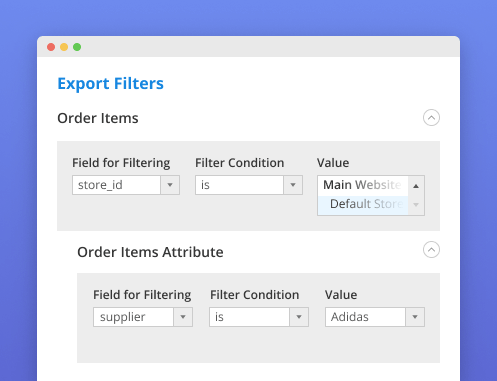The width and height of the screenshot is (497, 381).
Task: Click the down arrow of value list scrollbar
Action: 416,205
